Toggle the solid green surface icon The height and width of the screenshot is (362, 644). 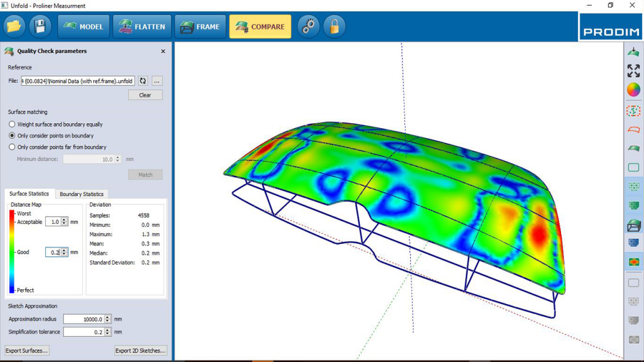tap(633, 148)
